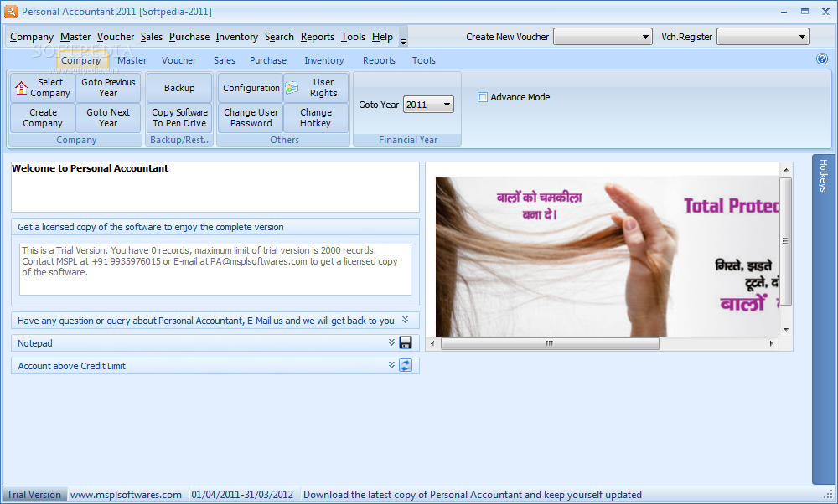Click the Goto Next Year button
The image size is (838, 504).
coord(108,117)
